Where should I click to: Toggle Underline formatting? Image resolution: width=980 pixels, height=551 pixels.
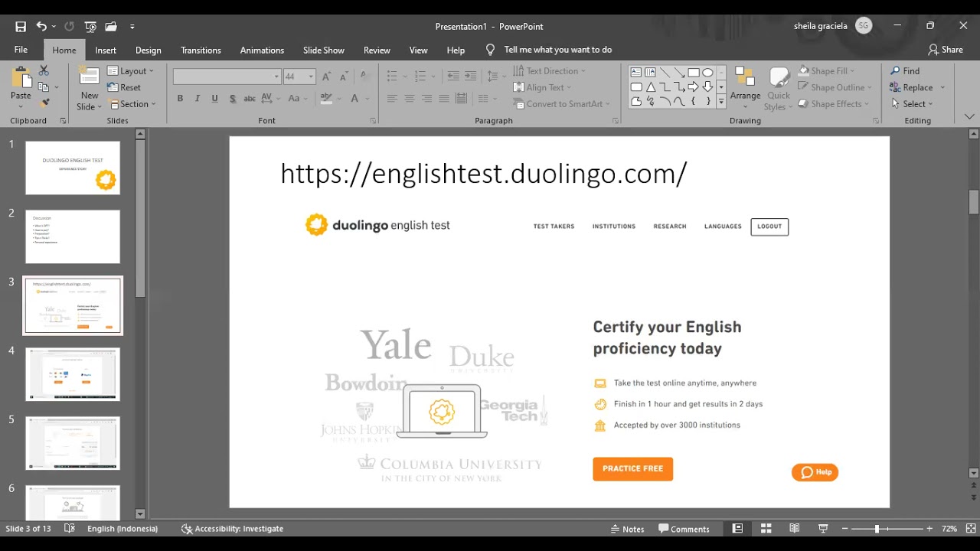click(214, 98)
